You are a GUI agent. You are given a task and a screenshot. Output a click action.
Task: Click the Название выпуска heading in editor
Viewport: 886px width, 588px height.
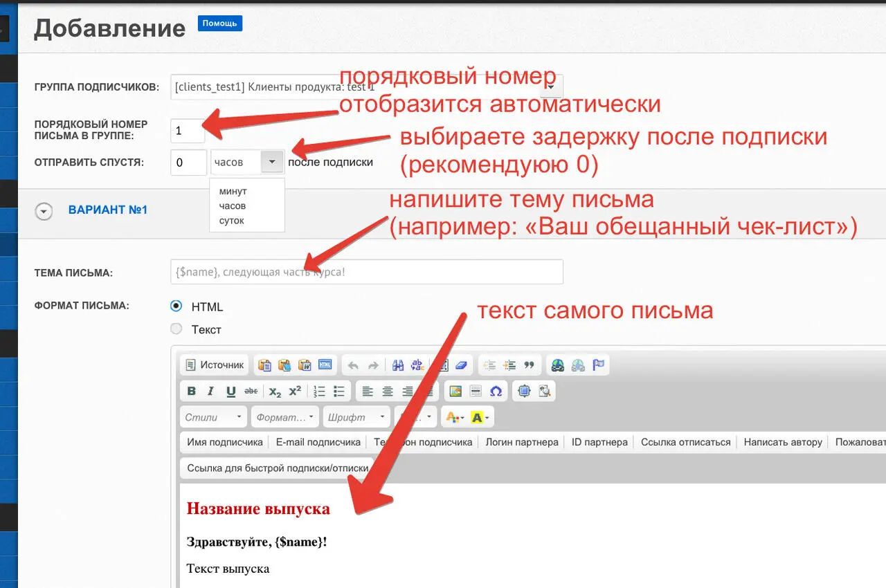[x=258, y=509]
